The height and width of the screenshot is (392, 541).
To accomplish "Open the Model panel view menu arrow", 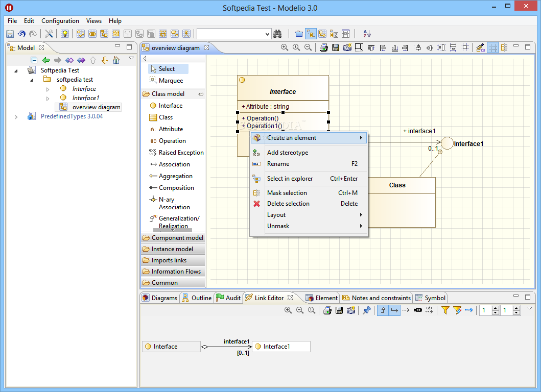I will [131, 58].
